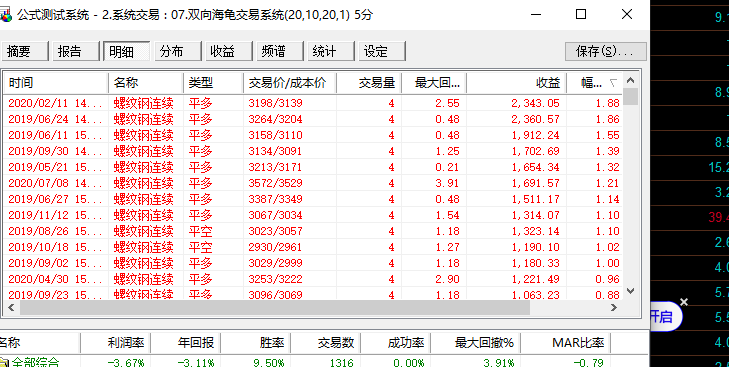The width and height of the screenshot is (729, 367).
Task: Click the profit value 2,360.57
Action: (535, 119)
